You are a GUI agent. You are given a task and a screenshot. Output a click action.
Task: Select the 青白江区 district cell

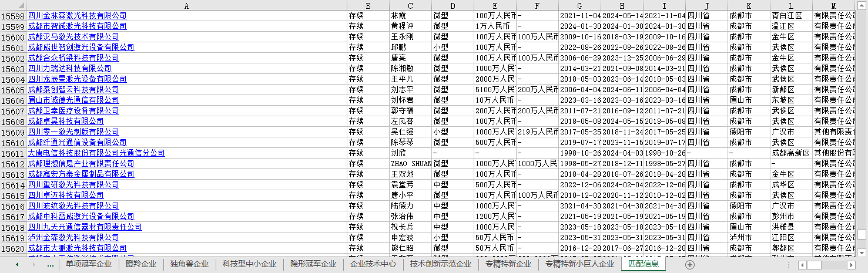coord(791,16)
